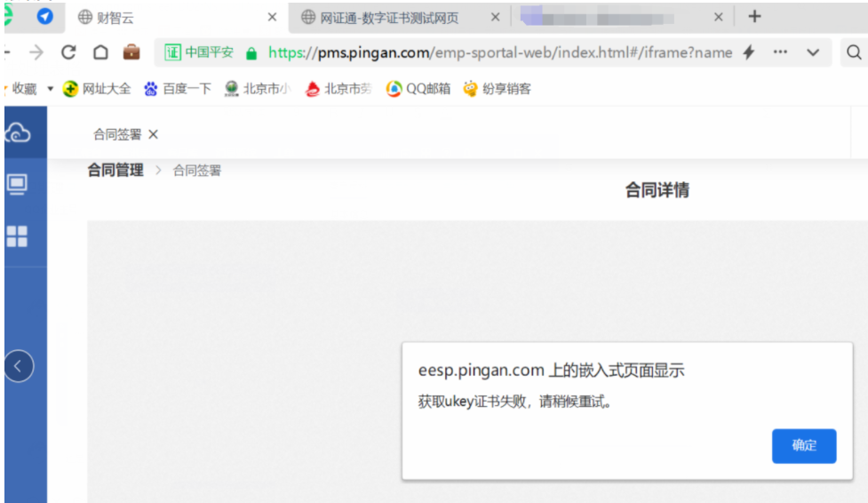Image resolution: width=868 pixels, height=503 pixels.
Task: Click the monitor icon in left sidebar
Action: (x=17, y=184)
